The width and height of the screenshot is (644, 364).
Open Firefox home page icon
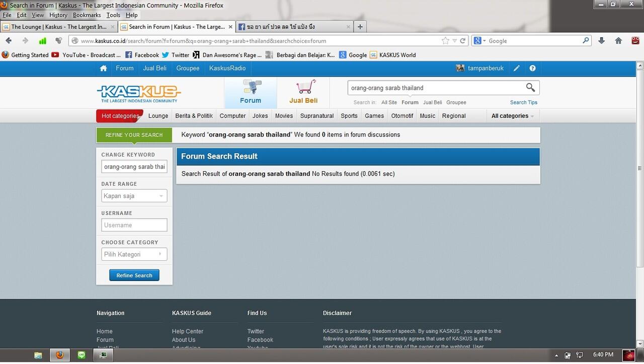[x=618, y=41]
